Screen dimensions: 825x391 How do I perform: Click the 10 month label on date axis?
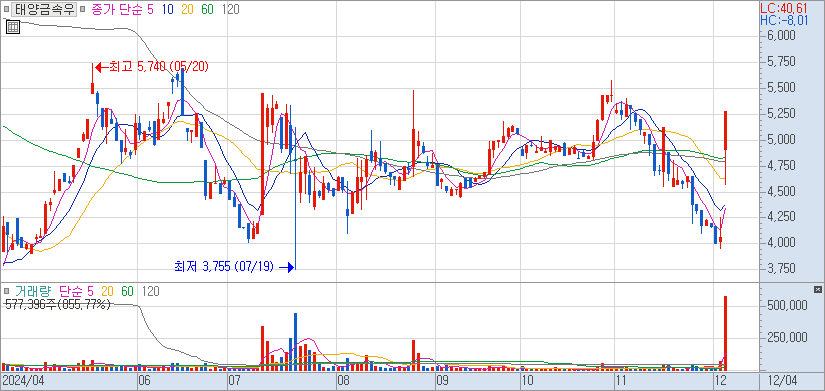527,380
